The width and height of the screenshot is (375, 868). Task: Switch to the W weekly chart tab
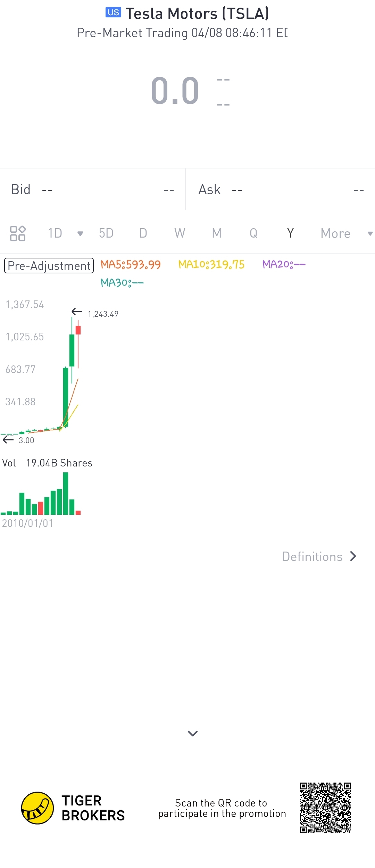click(x=180, y=233)
